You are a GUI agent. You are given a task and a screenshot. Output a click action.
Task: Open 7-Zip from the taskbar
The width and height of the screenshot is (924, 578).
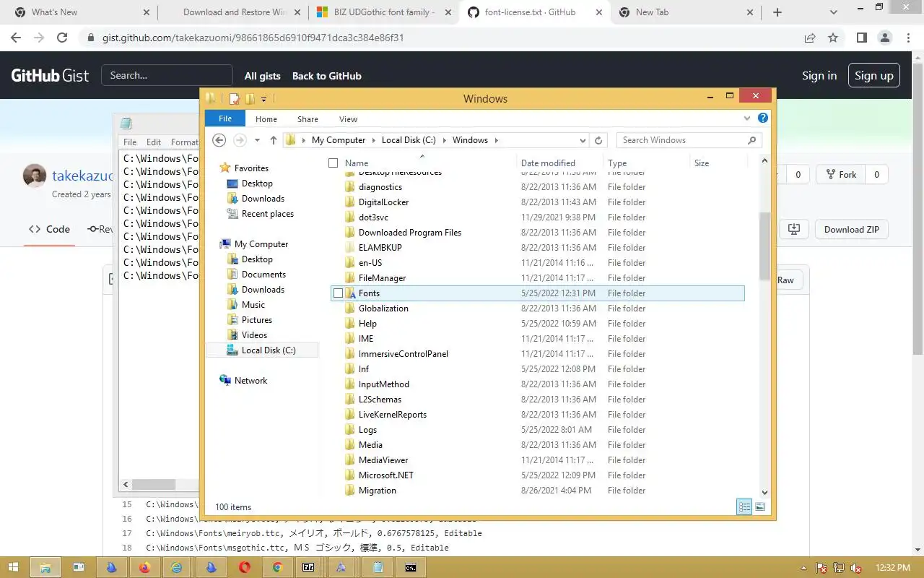[x=308, y=568]
